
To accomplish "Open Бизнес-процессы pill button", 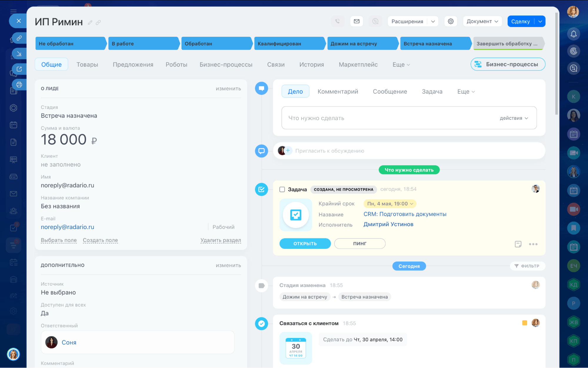I will click(508, 64).
